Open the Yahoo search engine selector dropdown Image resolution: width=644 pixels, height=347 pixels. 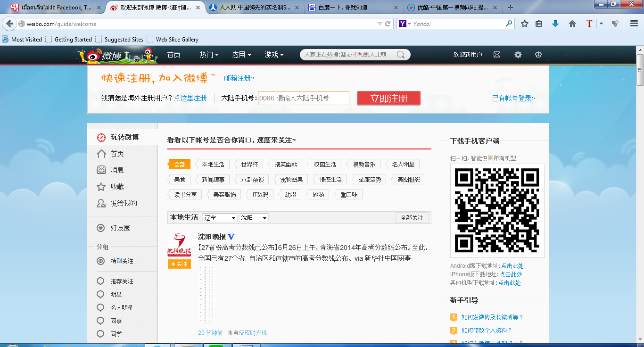click(x=404, y=24)
